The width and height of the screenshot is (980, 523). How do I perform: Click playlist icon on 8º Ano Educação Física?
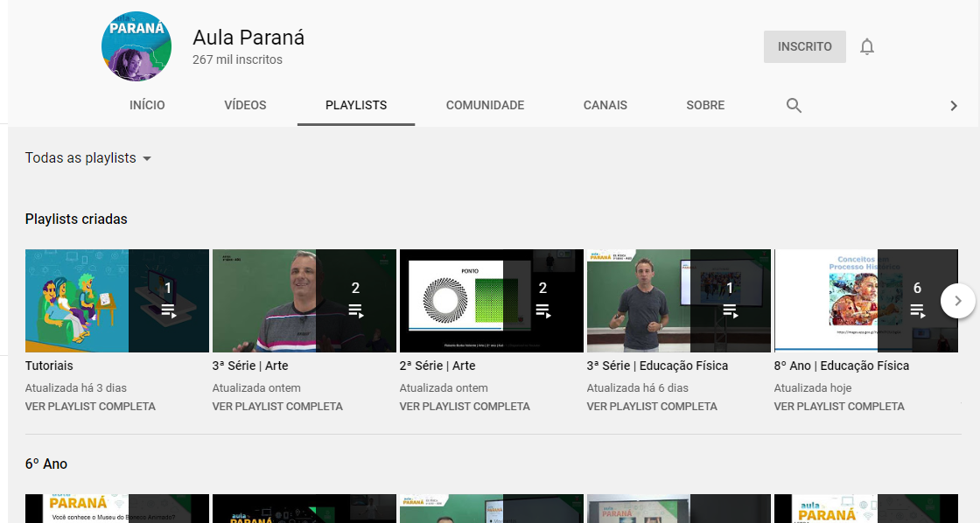coord(917,310)
